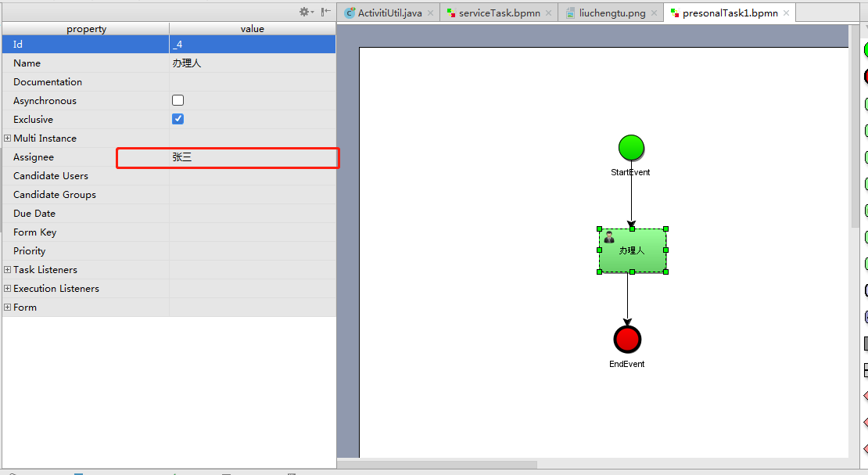Select the Assignee property label
The height and width of the screenshot is (475, 868).
(34, 157)
